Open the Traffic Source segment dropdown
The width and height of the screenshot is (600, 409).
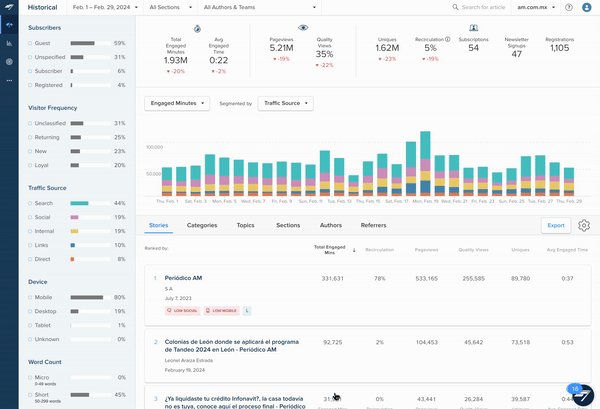click(x=285, y=103)
